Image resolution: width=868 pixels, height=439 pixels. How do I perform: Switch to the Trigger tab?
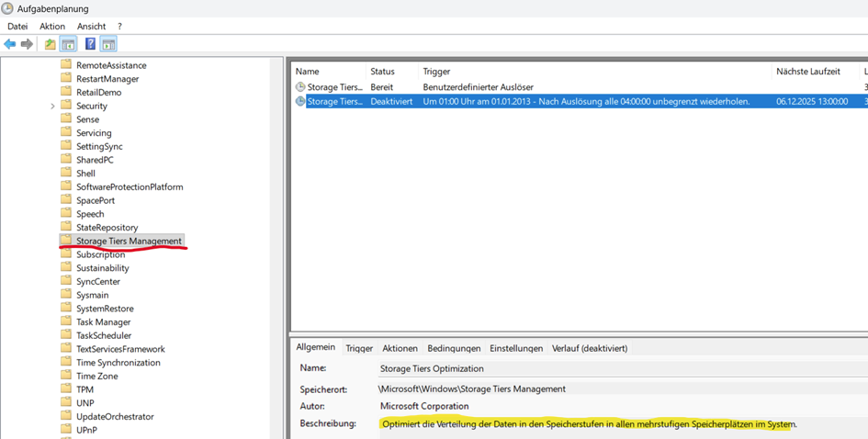[359, 348]
